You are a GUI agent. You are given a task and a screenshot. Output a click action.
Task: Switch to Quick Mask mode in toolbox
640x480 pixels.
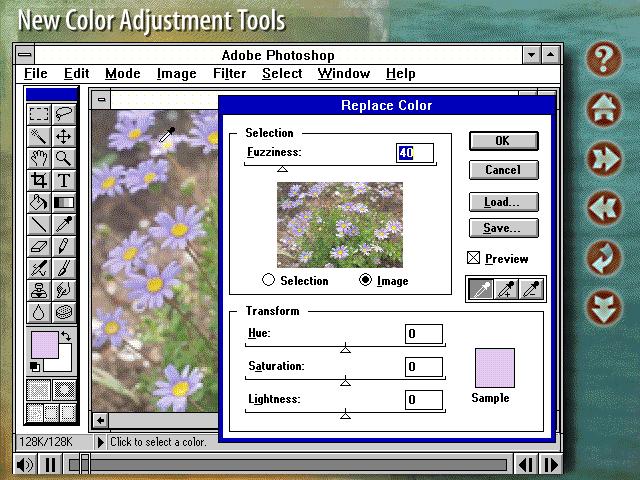pyautogui.click(x=64, y=389)
